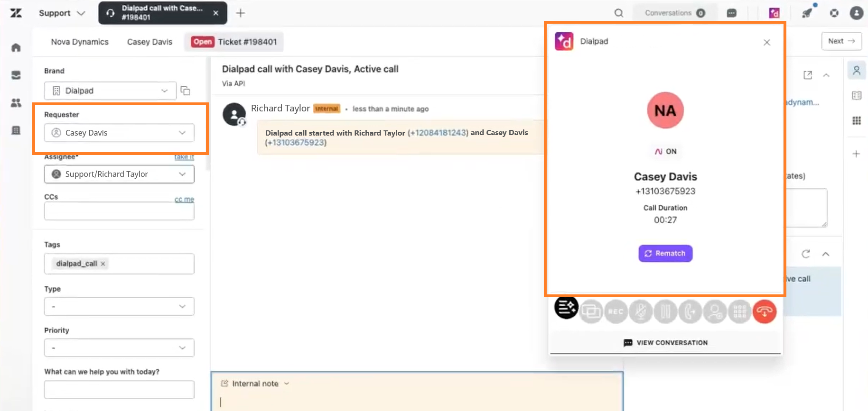Open the Dialpad AI transcript button
Viewport: 868px width, 411px height.
click(566, 308)
